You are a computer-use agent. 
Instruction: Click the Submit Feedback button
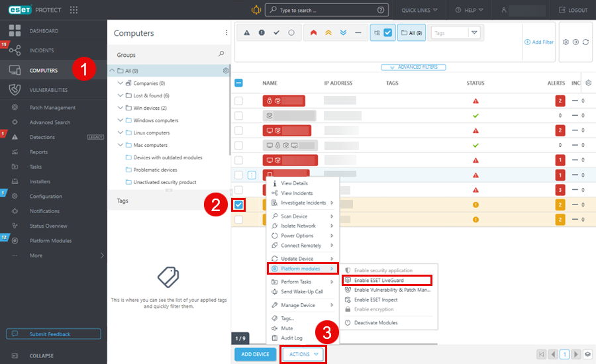pos(54,334)
